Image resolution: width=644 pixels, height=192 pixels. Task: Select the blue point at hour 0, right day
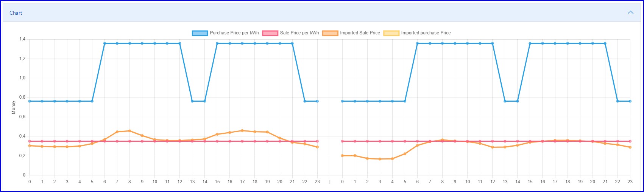(x=342, y=101)
